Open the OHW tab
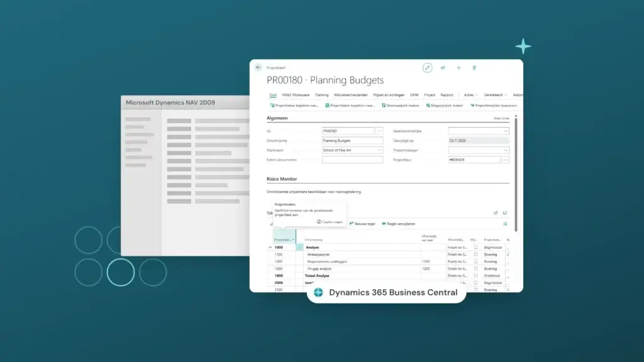 pos(414,95)
